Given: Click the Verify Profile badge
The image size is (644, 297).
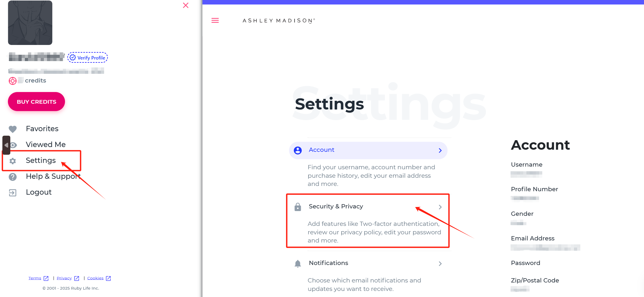Looking at the screenshot, I should point(87,57).
